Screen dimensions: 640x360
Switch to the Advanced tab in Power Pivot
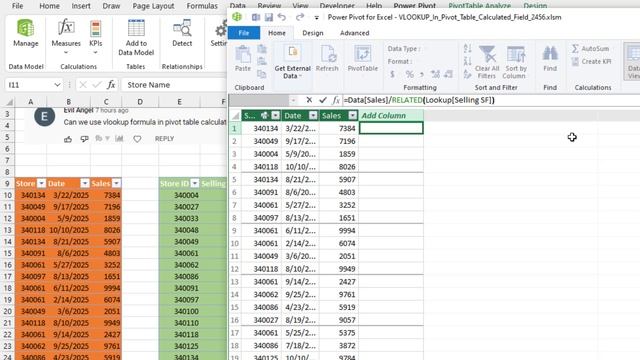354,33
